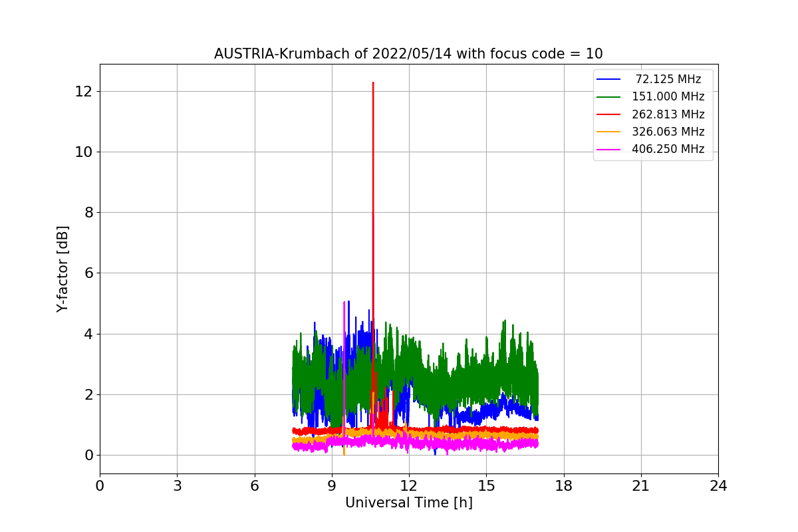
Task: Select the 326.063 MHz legend label
Action: click(668, 132)
